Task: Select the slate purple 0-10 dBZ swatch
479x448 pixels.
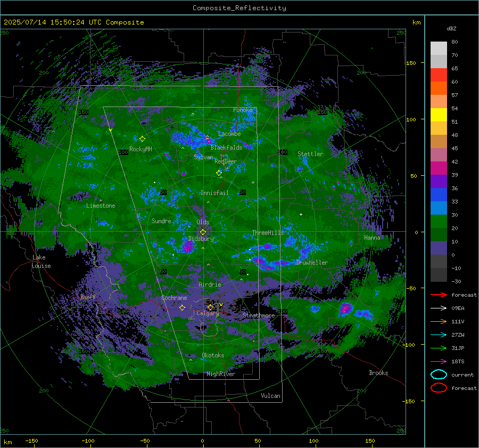Action: tap(439, 248)
